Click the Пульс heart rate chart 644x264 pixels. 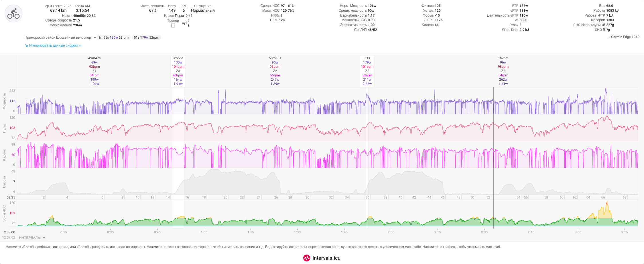coord(327,128)
